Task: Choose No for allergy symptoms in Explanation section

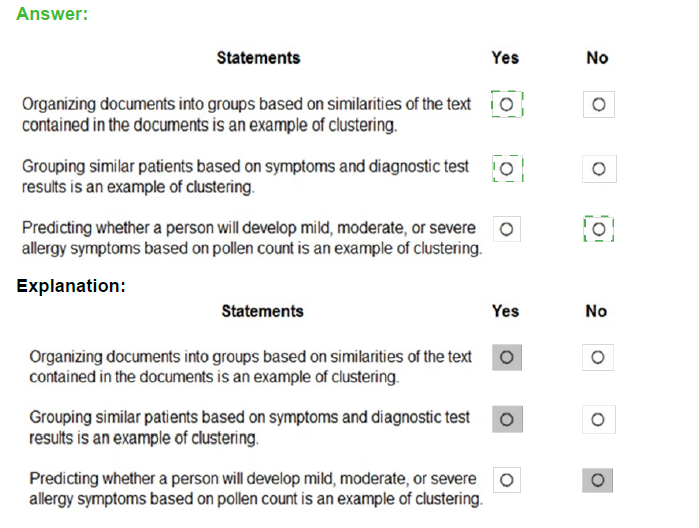Action: pos(597,480)
